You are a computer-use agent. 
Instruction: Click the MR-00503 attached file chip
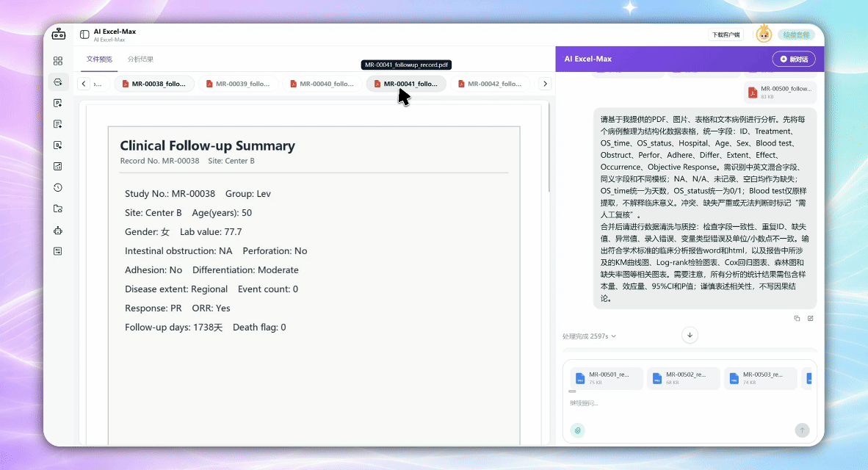click(x=761, y=378)
